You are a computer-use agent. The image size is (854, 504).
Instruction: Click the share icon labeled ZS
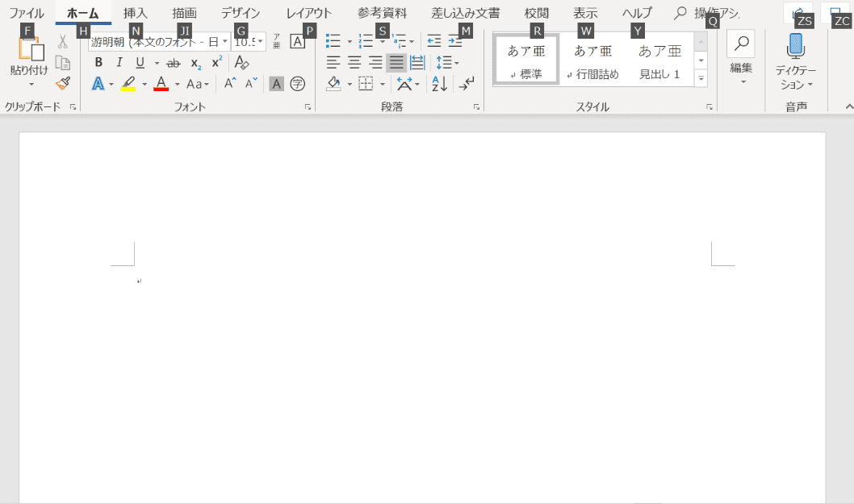point(798,13)
